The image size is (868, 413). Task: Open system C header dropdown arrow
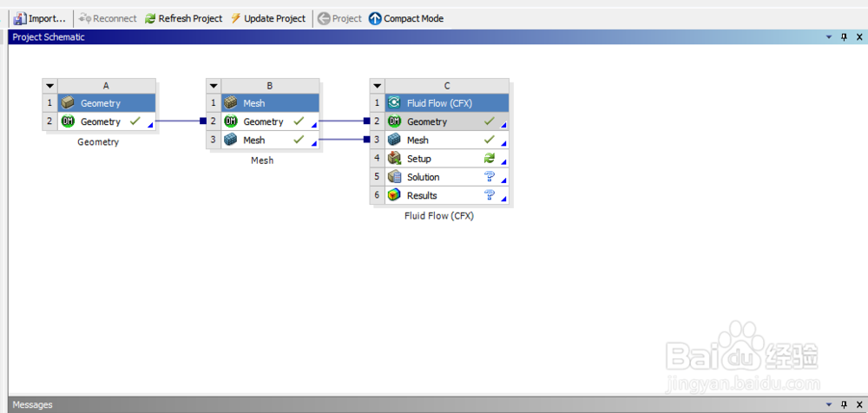pos(377,86)
